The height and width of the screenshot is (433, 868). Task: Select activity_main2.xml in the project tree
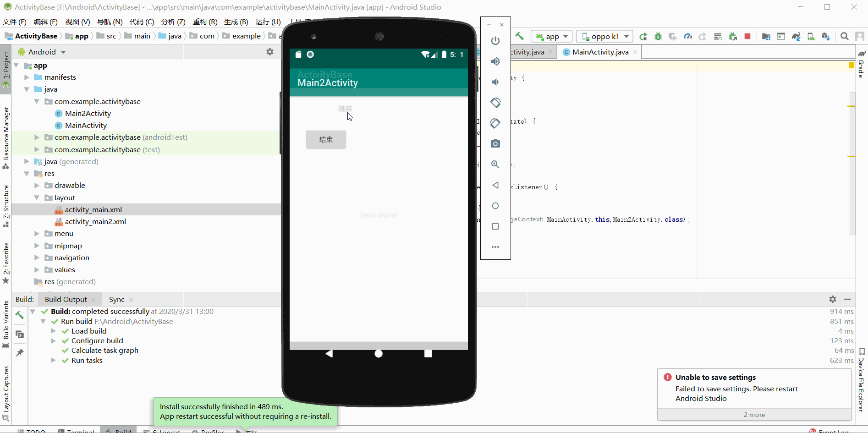click(x=95, y=221)
